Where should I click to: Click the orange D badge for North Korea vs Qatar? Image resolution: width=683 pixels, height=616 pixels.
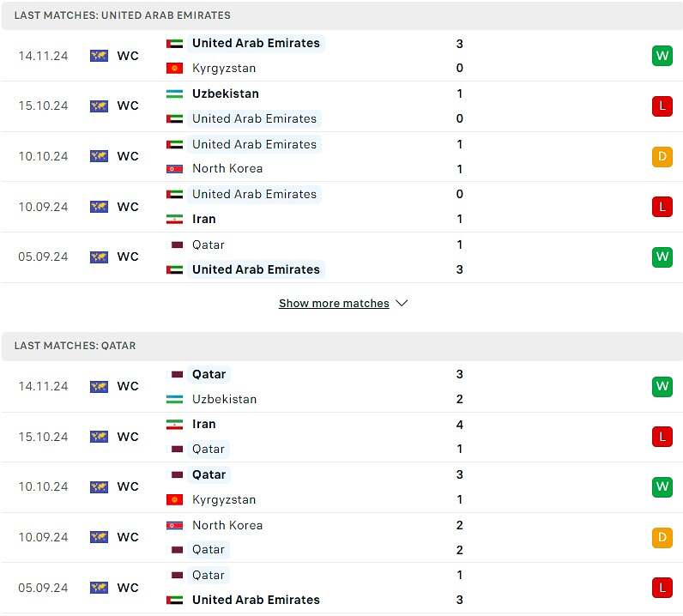pyautogui.click(x=662, y=537)
